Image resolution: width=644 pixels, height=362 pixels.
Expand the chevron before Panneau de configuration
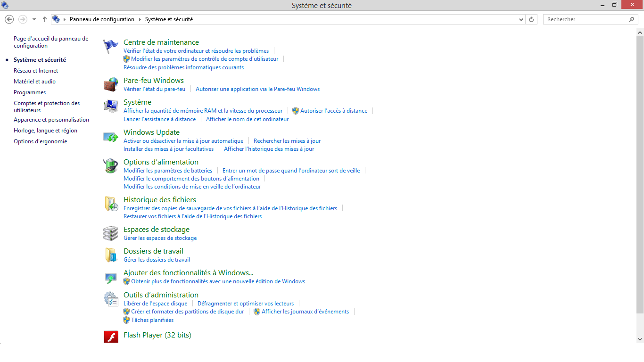click(x=65, y=19)
